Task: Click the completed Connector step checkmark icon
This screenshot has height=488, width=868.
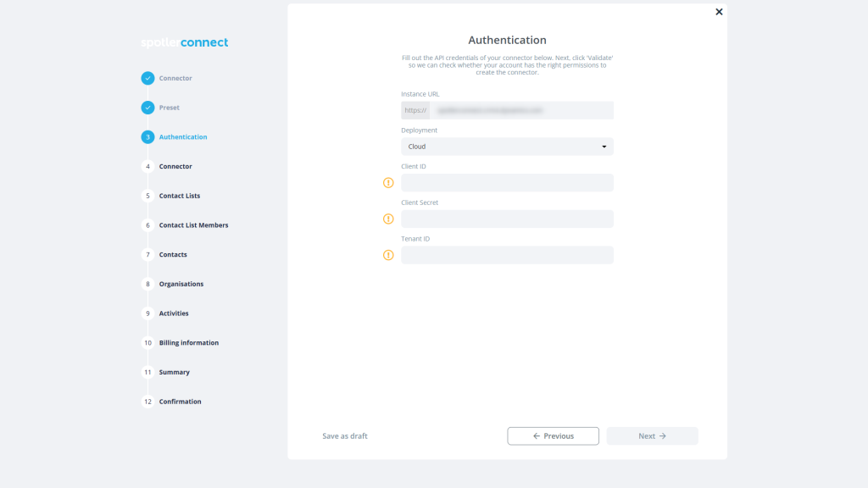Action: point(147,78)
